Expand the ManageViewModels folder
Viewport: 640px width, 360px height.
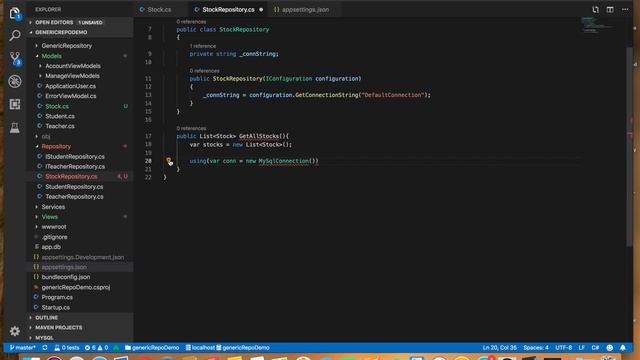(72, 76)
